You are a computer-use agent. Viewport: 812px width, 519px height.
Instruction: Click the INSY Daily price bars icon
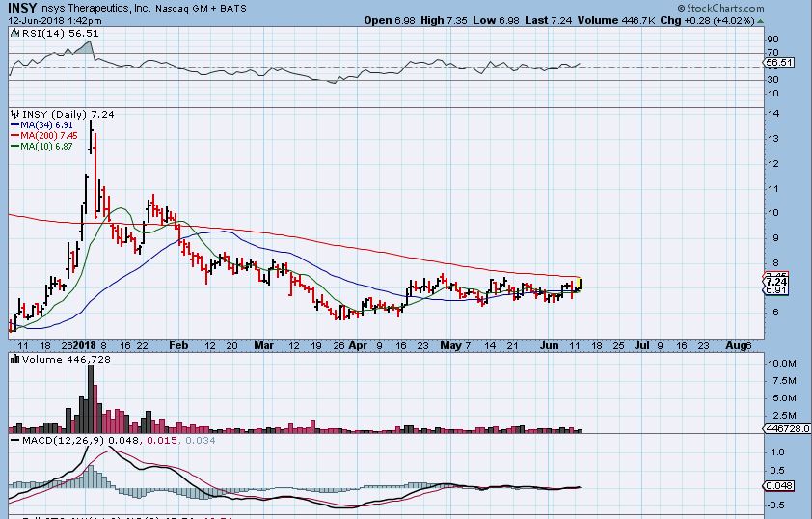click(x=15, y=115)
